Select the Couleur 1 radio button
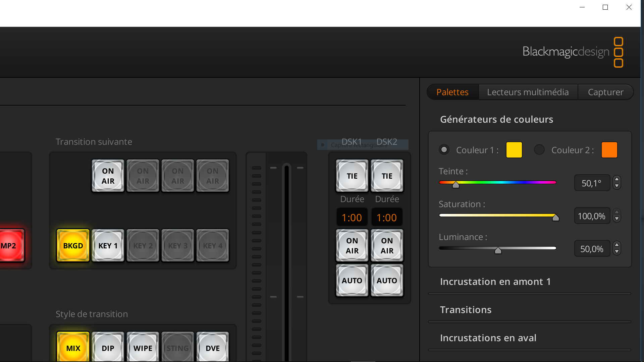The width and height of the screenshot is (644, 362). tap(444, 149)
